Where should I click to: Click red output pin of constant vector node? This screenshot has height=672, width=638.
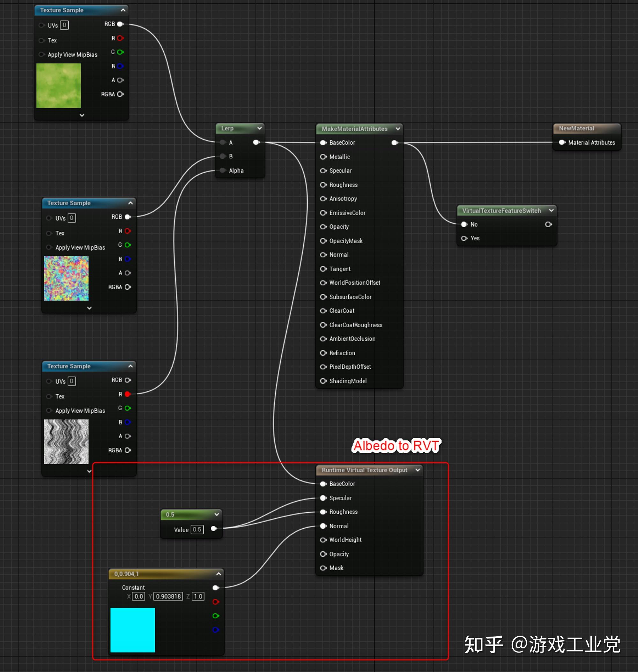[216, 602]
